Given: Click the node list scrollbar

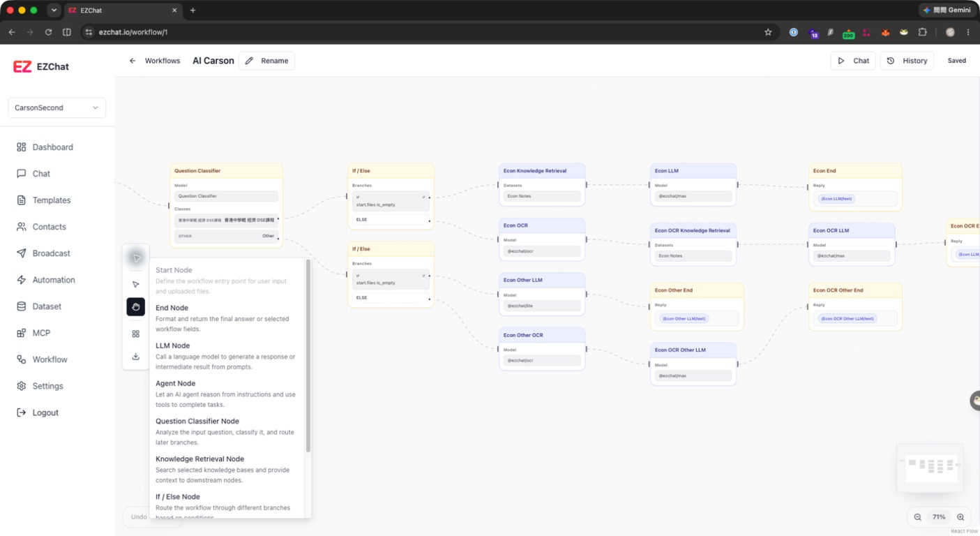Looking at the screenshot, I should [x=308, y=356].
